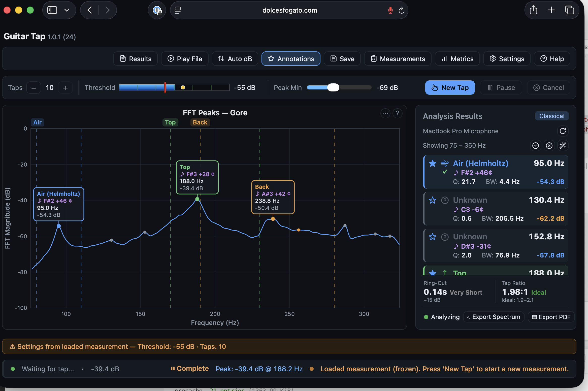588x391 pixels.
Task: Click the settings-from-loaded-measurement warning banner
Action: (x=289, y=346)
